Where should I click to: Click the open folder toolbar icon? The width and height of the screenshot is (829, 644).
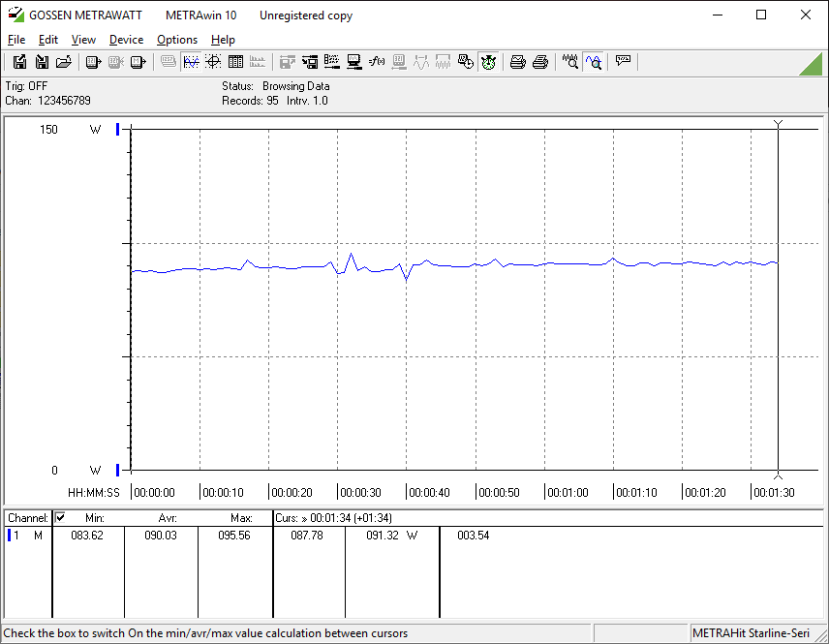click(64, 62)
